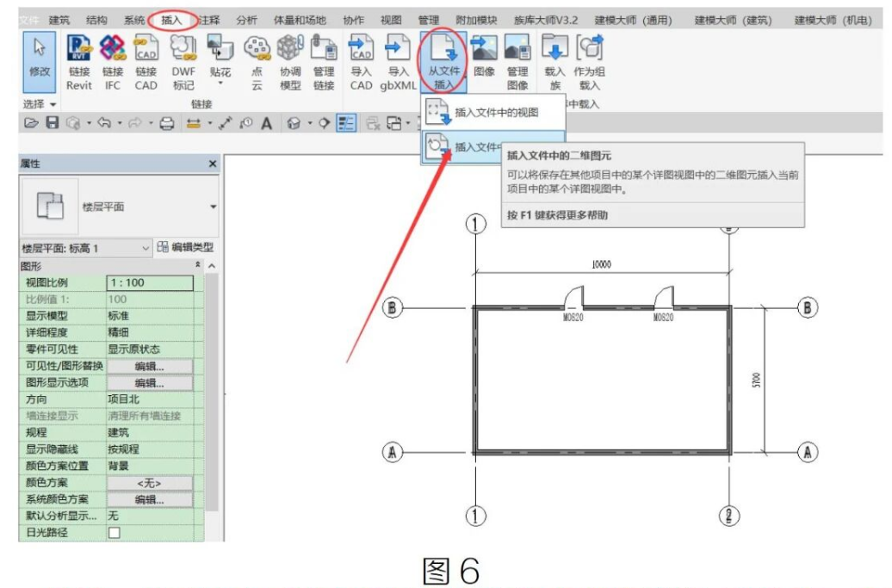Click the Save floppy-disk icon
This screenshot has width=892, height=588.
click(x=52, y=123)
